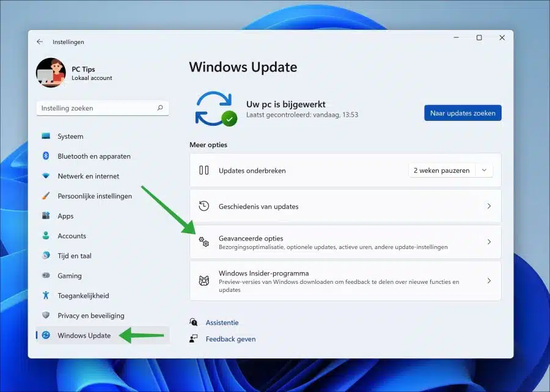Click the Windows Insider cat icon
This screenshot has width=550, height=392.
(204, 281)
